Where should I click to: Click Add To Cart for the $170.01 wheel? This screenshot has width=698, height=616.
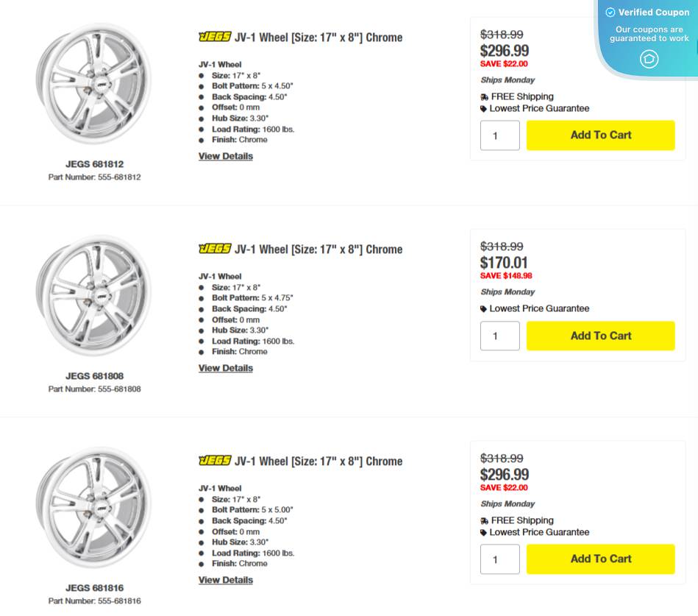[600, 336]
